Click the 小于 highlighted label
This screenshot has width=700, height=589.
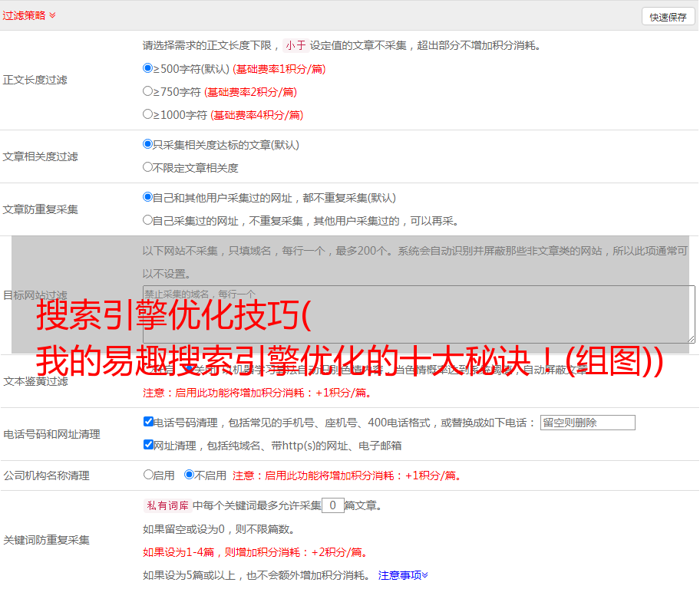point(296,45)
